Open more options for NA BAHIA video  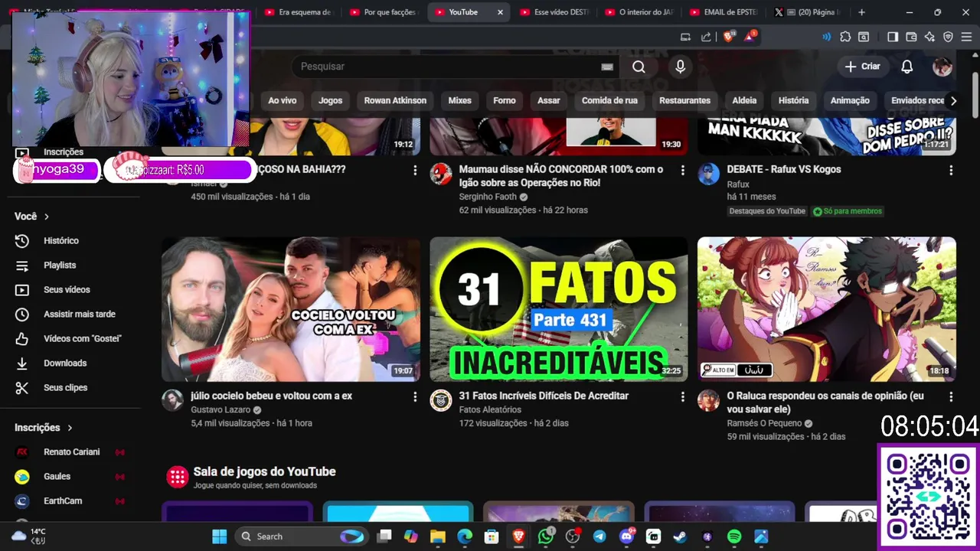pyautogui.click(x=415, y=171)
